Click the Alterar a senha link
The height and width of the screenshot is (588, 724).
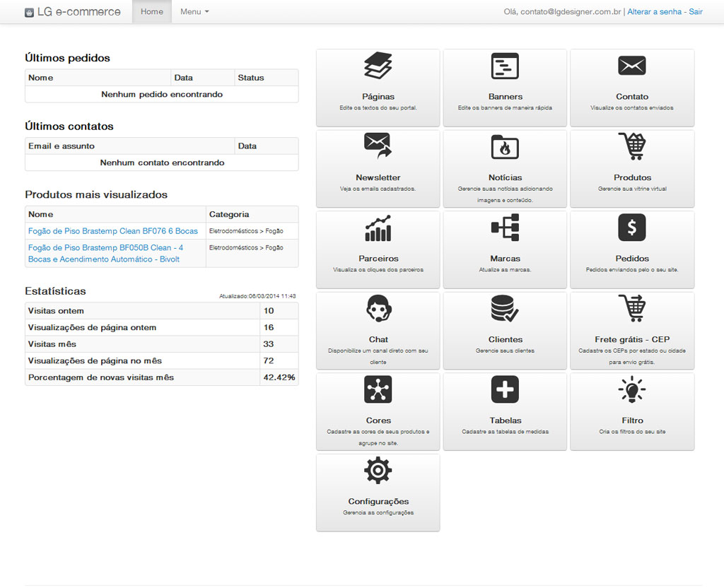655,12
